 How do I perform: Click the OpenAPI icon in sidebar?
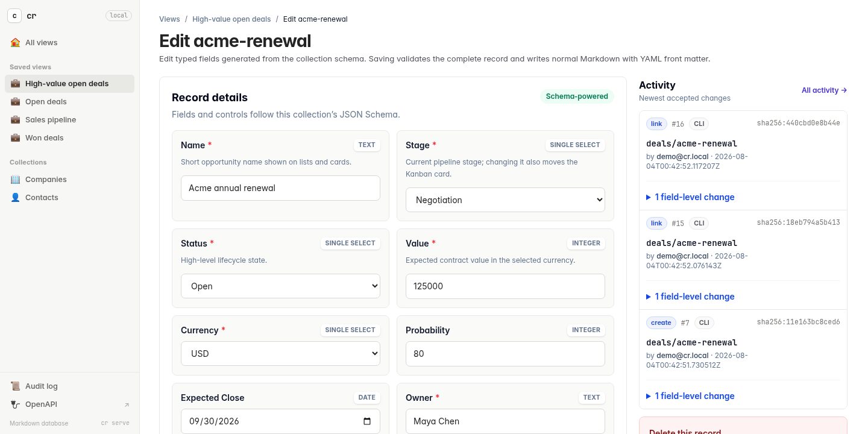pyautogui.click(x=15, y=404)
